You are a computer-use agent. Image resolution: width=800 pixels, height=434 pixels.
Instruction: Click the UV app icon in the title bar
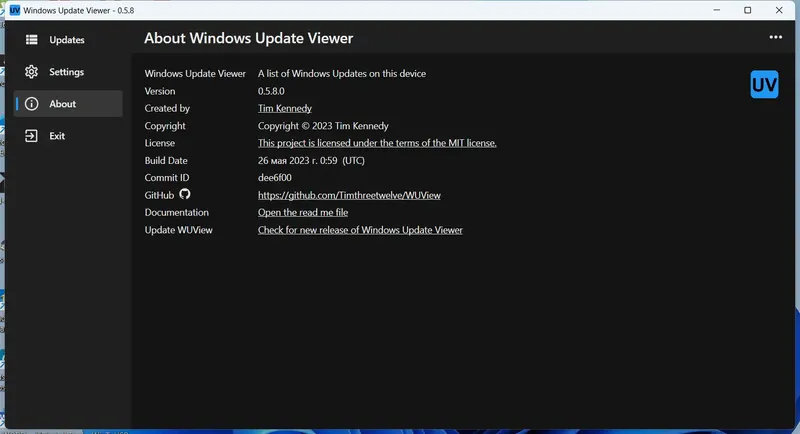point(15,10)
